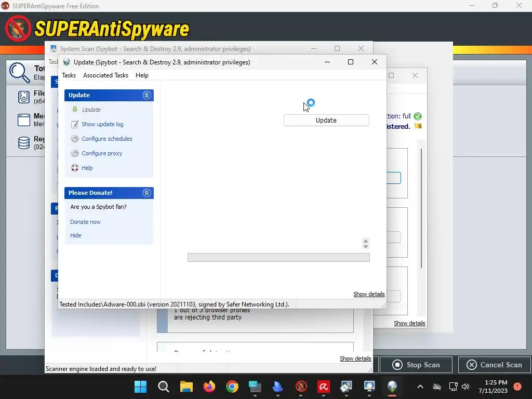Viewport: 532px width, 399px height.
Task: Click the update progress bar
Action: [x=278, y=258]
